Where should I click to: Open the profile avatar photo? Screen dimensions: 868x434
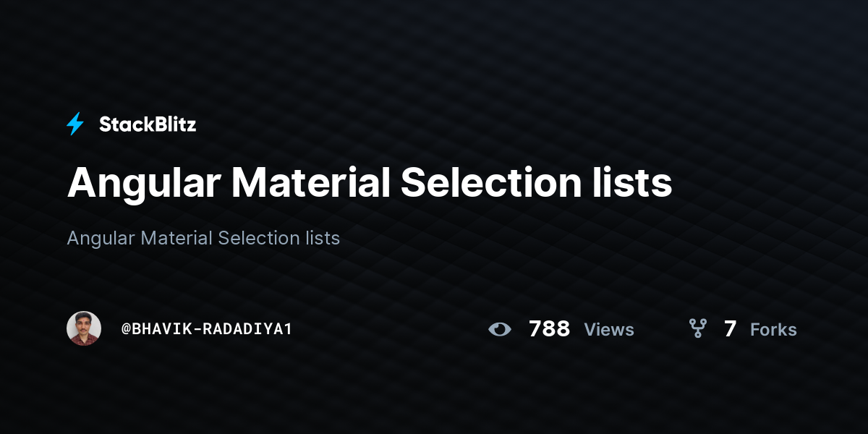[x=84, y=328]
